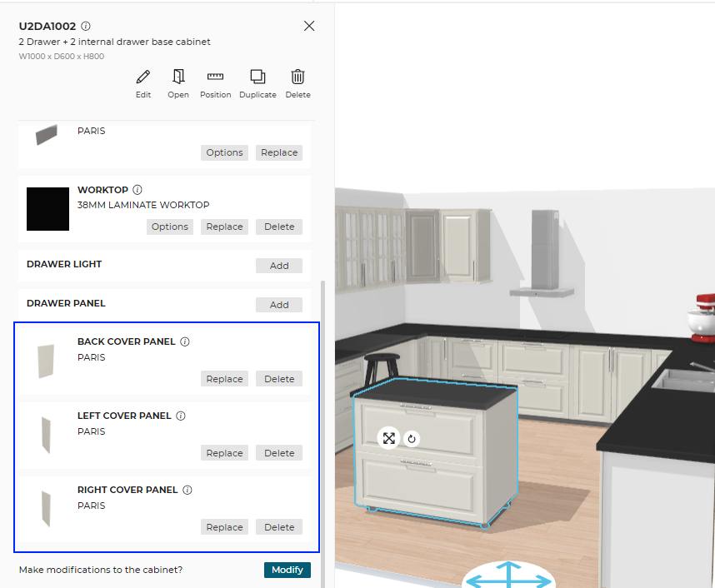Image resolution: width=715 pixels, height=588 pixels.
Task: Replace the back cover panel
Action: pos(224,379)
